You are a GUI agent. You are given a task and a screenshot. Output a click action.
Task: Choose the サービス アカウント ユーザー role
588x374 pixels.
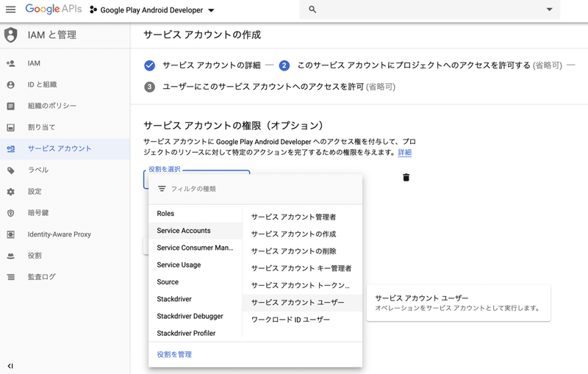[x=302, y=303]
